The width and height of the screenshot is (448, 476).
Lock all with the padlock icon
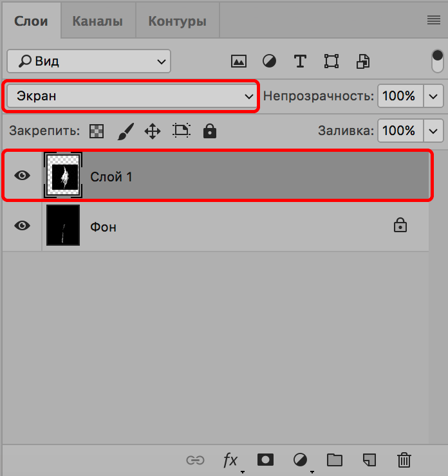[x=210, y=131]
